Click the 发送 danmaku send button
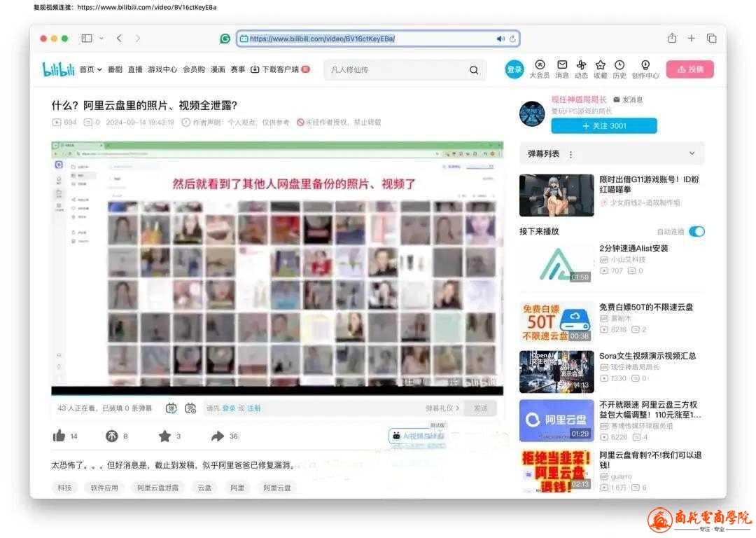Viewport: 756px width, 538px height. coord(480,408)
